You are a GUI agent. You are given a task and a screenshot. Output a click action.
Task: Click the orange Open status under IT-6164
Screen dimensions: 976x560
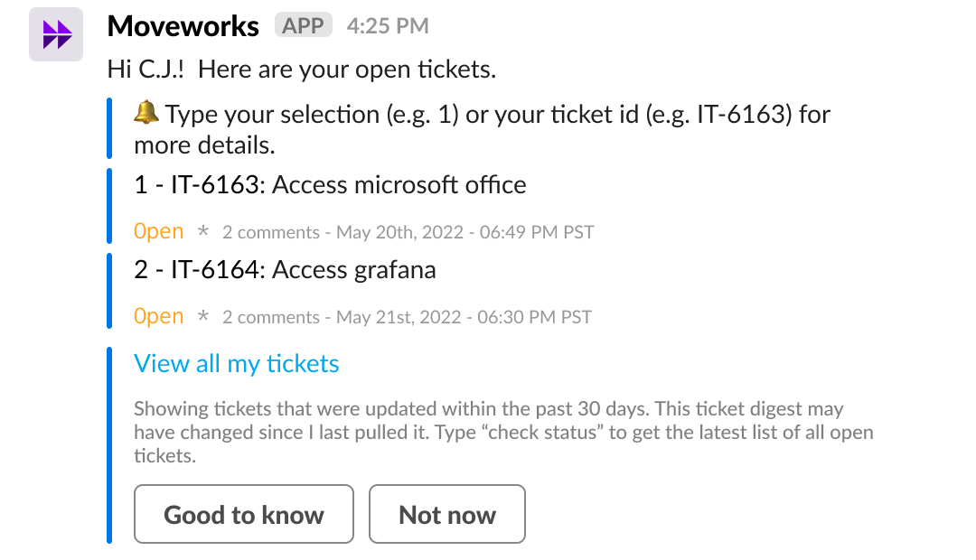coord(158,317)
